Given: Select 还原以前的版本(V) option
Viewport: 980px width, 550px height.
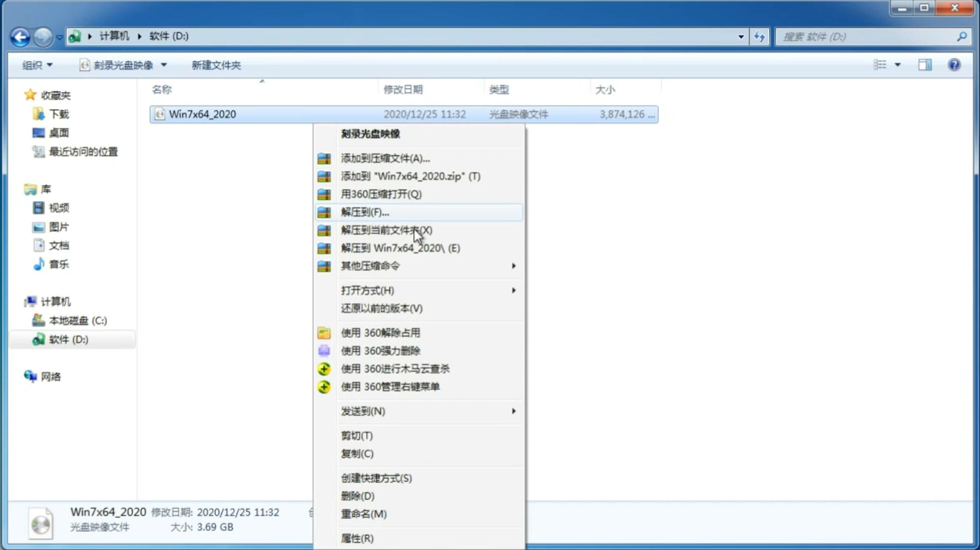Looking at the screenshot, I should click(x=382, y=308).
